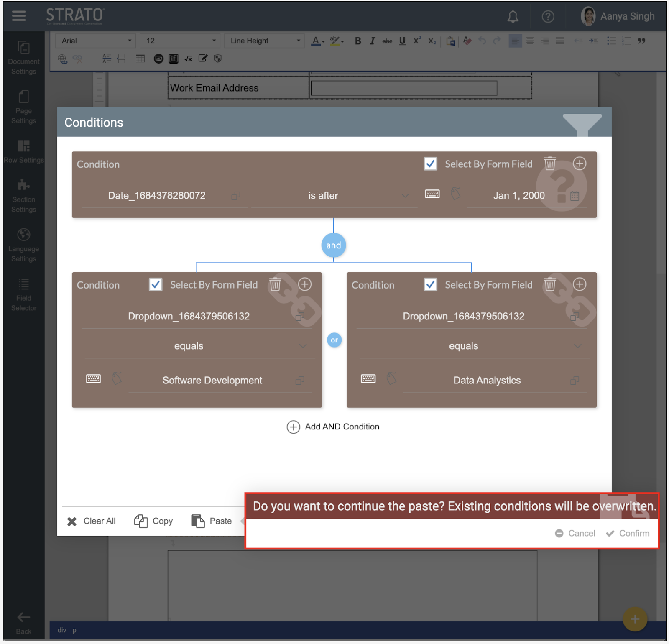The height and width of the screenshot is (644, 669).
Task: Toggle Select By Form Field for Software Development
Action: pos(156,284)
